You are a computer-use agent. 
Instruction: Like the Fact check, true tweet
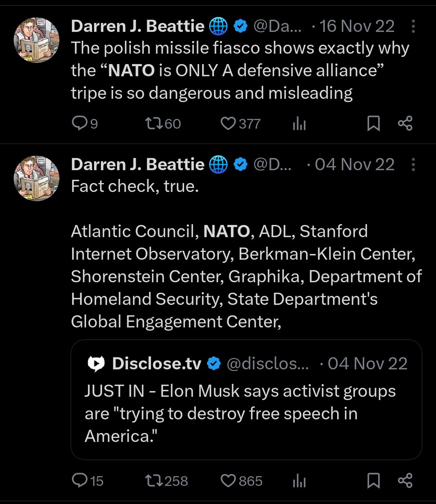click(x=228, y=480)
